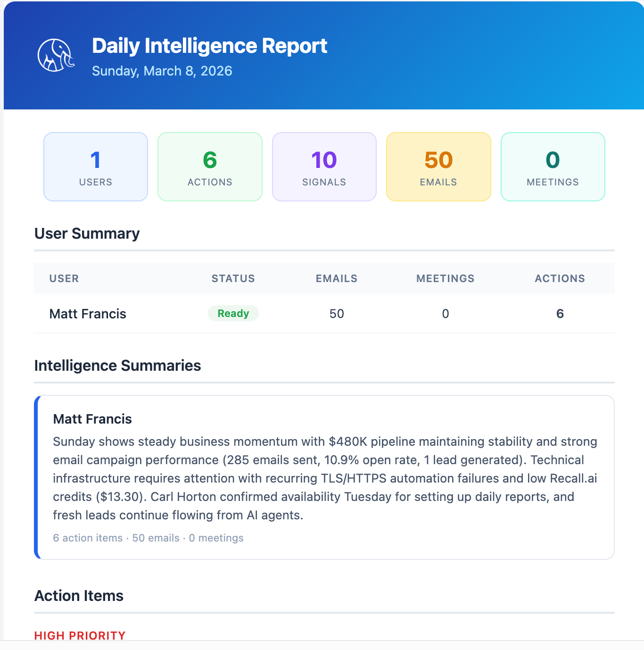Select the USERS stat card
The image size is (644, 650).
[95, 167]
